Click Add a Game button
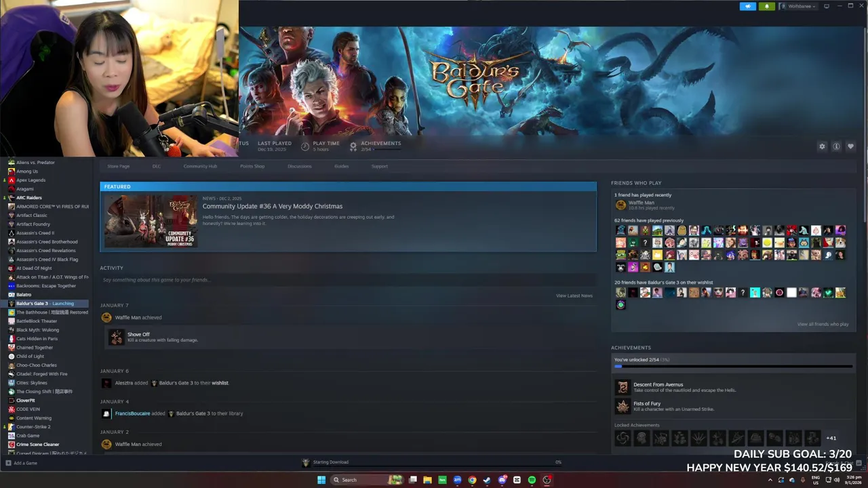The image size is (868, 488). [x=22, y=463]
